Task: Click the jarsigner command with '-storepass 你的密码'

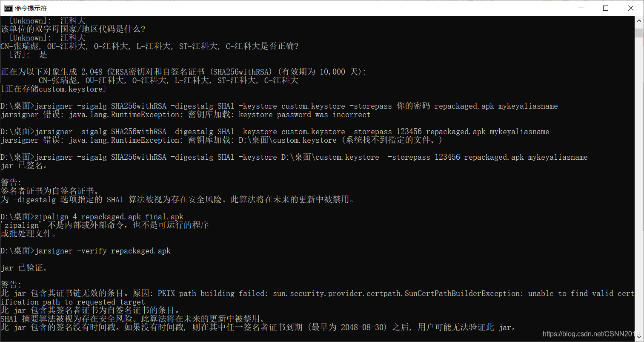Action: (279, 106)
